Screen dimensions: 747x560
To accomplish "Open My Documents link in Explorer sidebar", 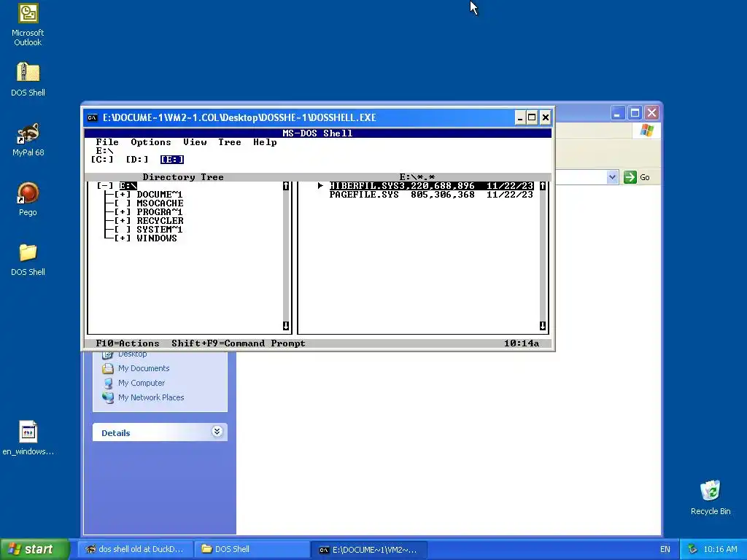I will tap(144, 368).
